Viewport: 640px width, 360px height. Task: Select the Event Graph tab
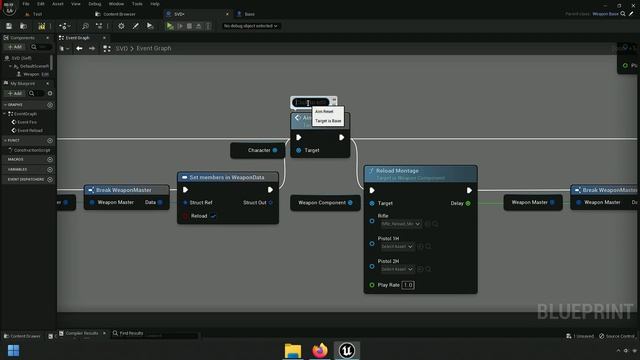click(x=78, y=38)
